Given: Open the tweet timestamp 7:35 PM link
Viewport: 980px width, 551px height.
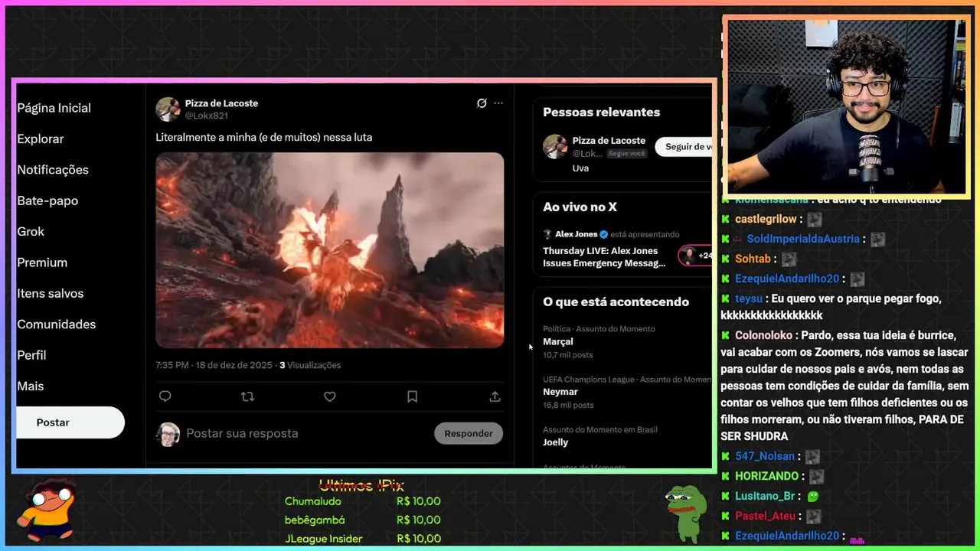Looking at the screenshot, I should tap(214, 365).
